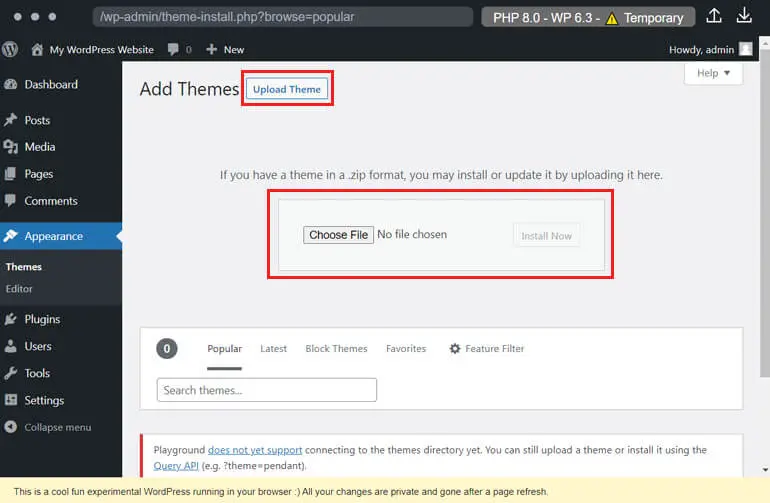This screenshot has width=770, height=503.
Task: Click My WordPress Website site name
Action: pos(102,50)
